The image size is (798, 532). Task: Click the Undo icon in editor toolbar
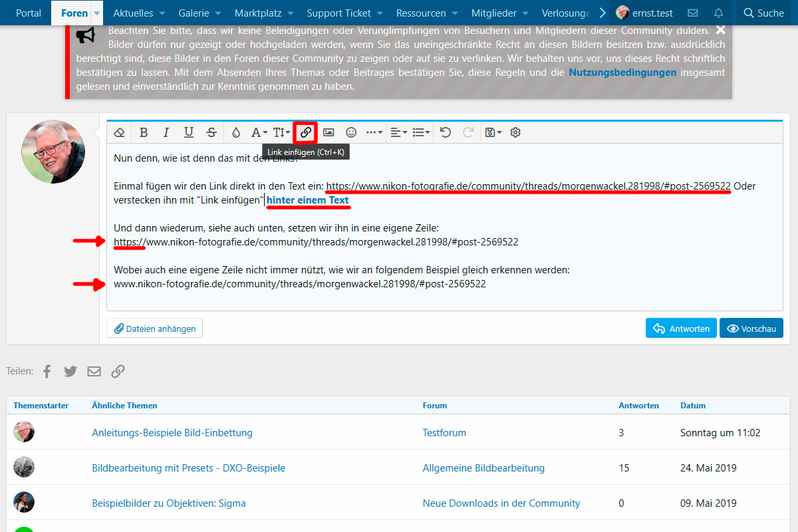(x=446, y=132)
